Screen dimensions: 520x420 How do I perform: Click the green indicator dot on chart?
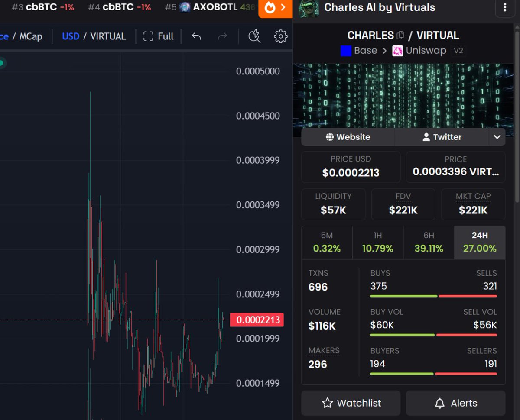click(1, 63)
